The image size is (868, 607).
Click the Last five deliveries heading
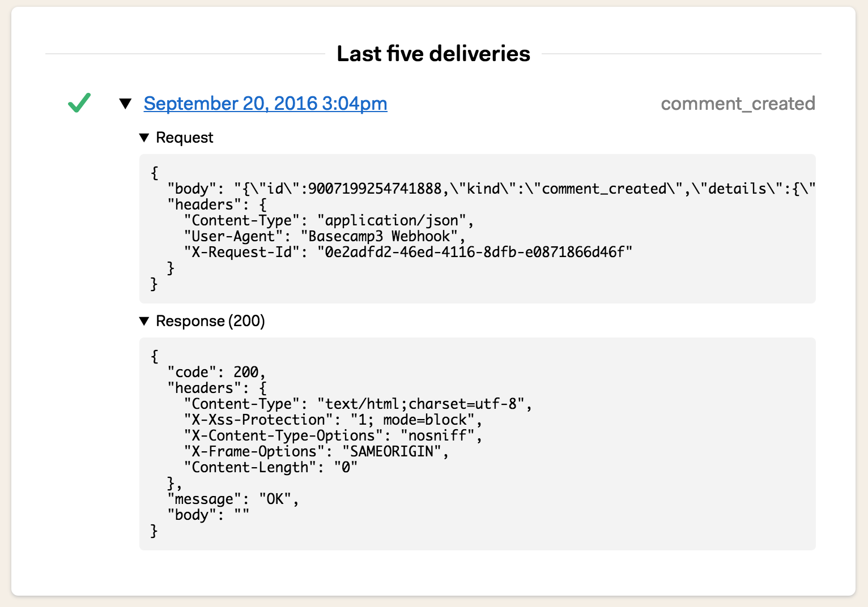(x=433, y=54)
